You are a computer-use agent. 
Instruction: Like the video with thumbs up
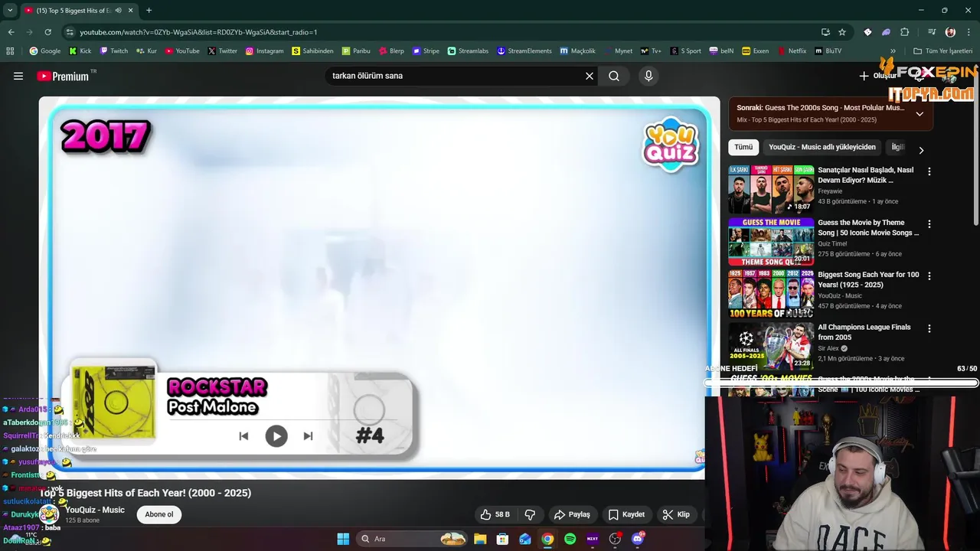[x=495, y=514]
